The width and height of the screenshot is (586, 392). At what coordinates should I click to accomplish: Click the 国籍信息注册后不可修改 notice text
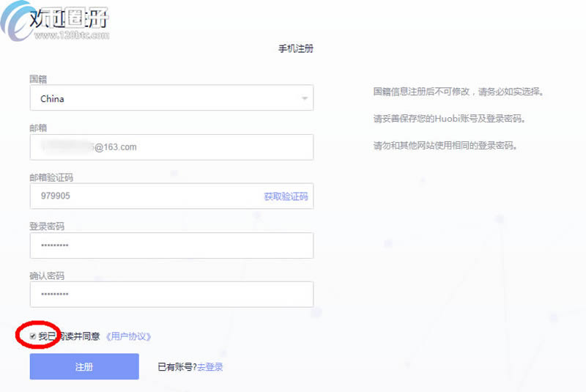click(x=458, y=92)
